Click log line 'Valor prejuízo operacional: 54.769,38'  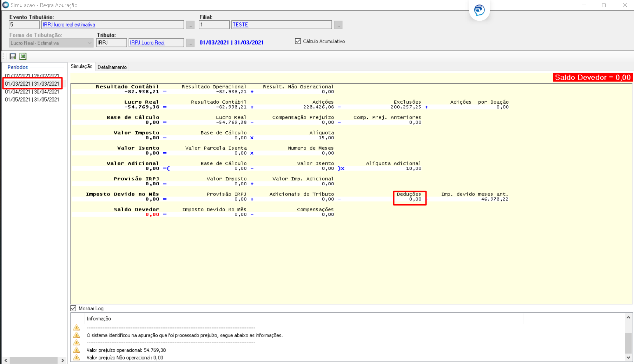pyautogui.click(x=126, y=350)
